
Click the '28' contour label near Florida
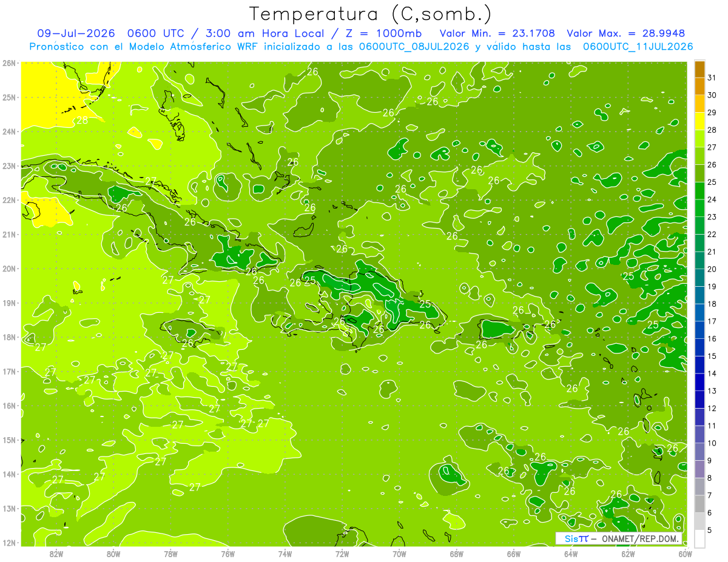pyautogui.click(x=82, y=120)
